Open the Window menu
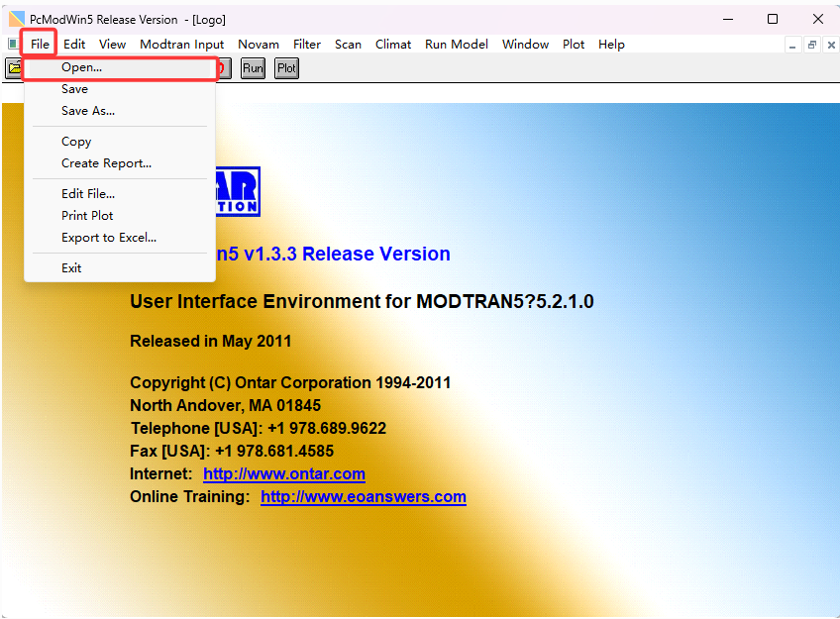Viewport: 840px width, 619px height. click(525, 45)
